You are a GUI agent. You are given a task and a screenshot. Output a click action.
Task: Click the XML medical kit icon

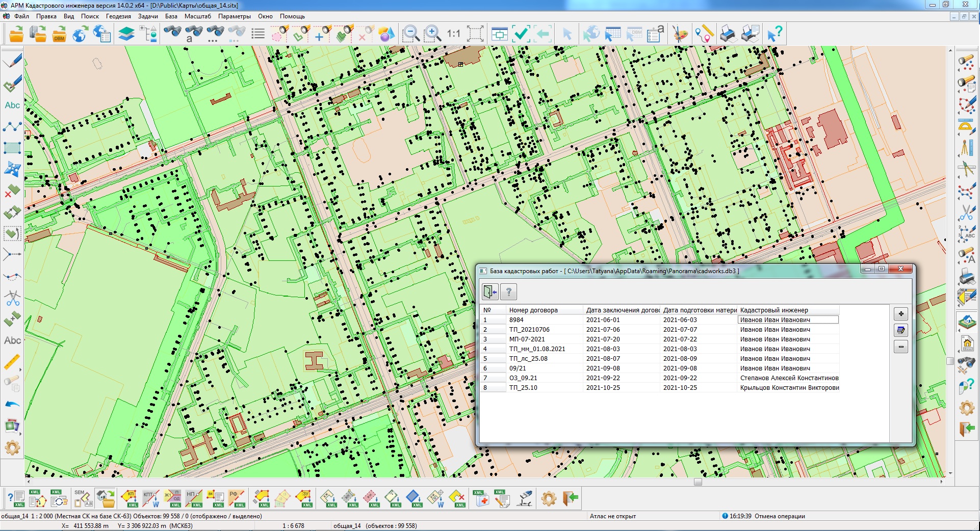tap(481, 498)
